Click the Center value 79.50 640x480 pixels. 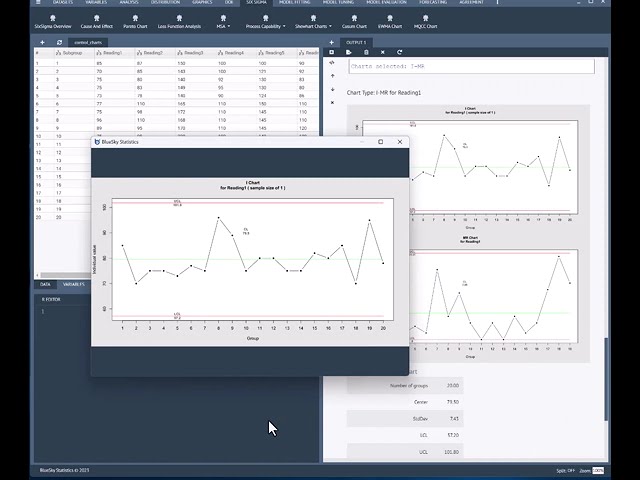tap(453, 402)
